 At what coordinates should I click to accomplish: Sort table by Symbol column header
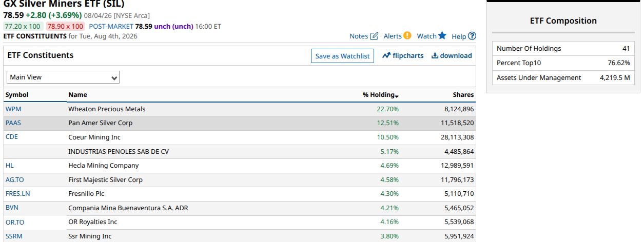coord(17,95)
